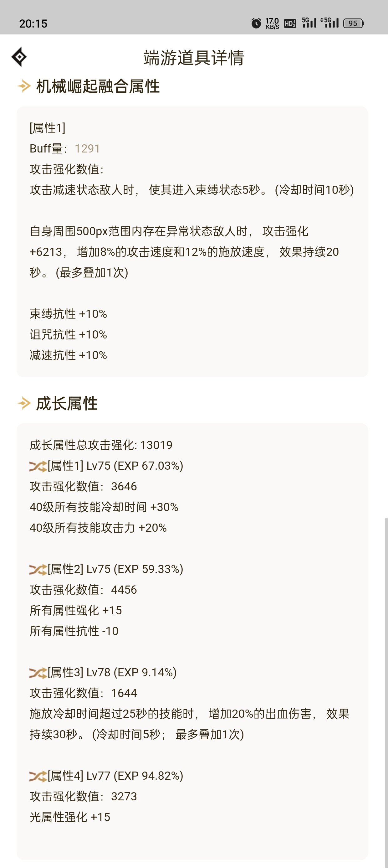Tap the HD2 status bar icon

[290, 23]
